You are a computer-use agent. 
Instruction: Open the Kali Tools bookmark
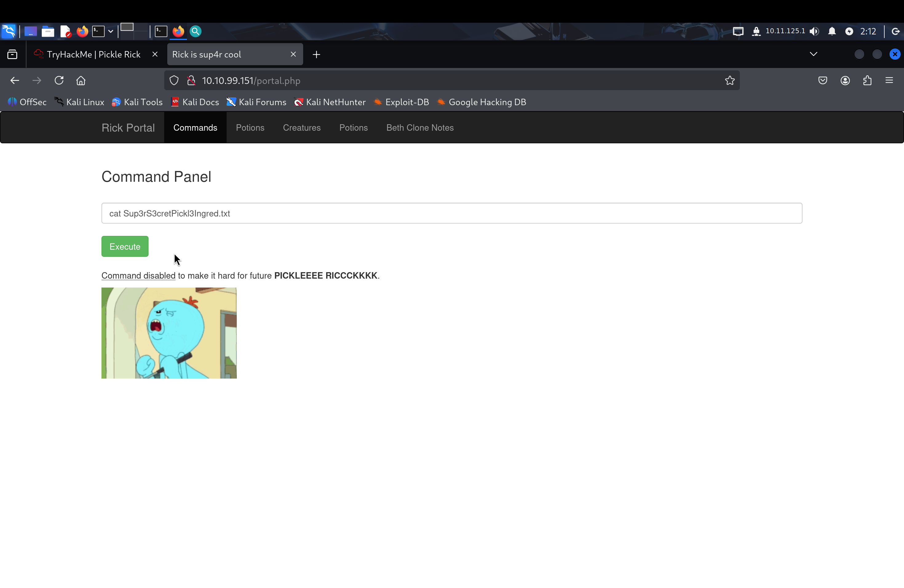point(137,102)
